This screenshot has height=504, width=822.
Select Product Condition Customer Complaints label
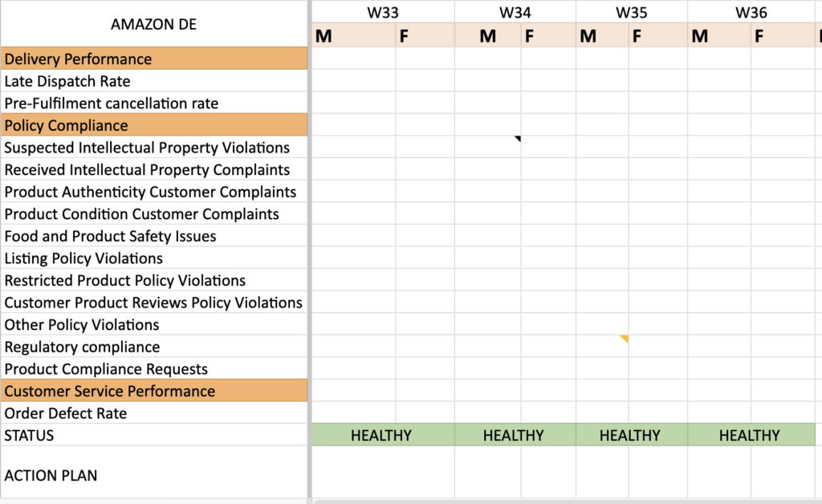(x=154, y=213)
